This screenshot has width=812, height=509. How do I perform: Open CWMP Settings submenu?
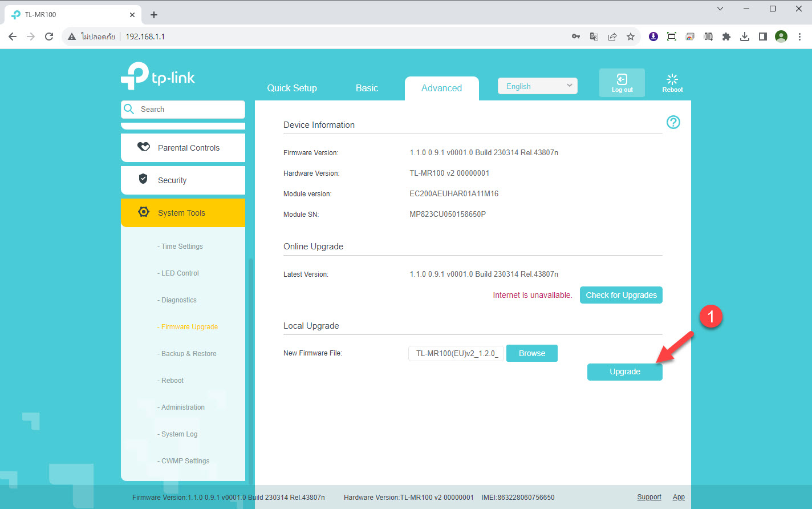[x=183, y=461]
